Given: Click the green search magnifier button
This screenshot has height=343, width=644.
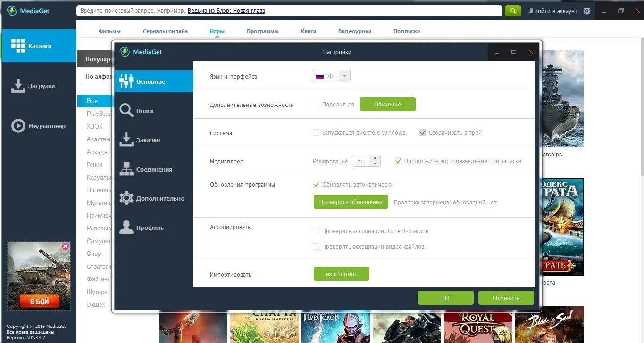Looking at the screenshot, I should 513,11.
